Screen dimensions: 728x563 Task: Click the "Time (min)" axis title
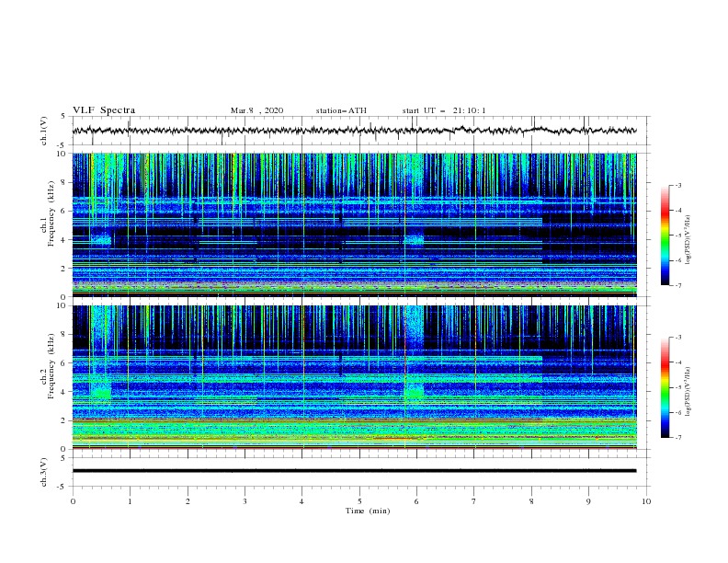point(368,511)
